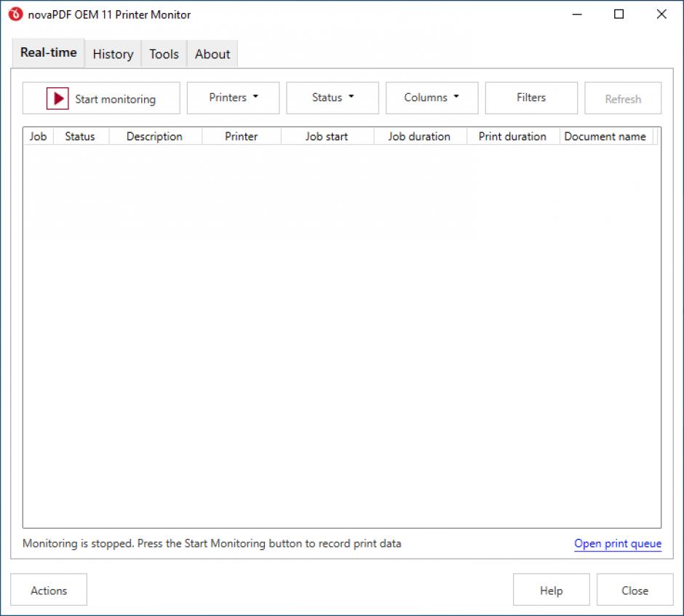Close window with title bar X
Viewport: 684px width, 616px height.
click(661, 15)
